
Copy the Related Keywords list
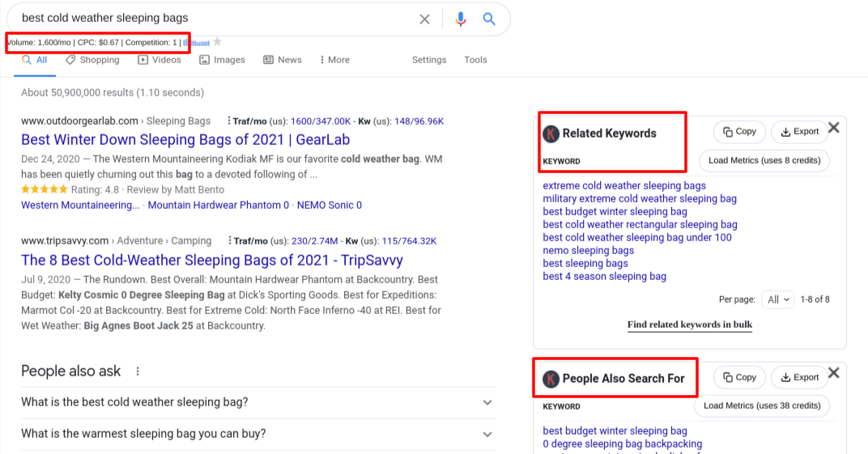click(739, 132)
